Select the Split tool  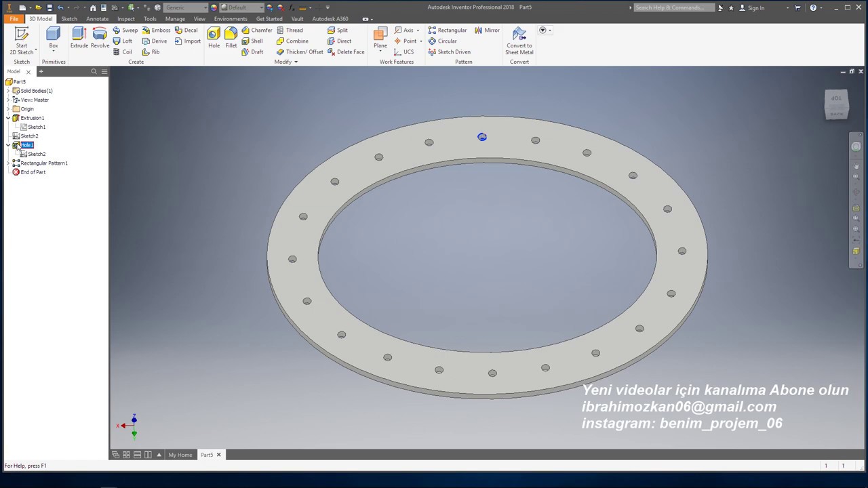(338, 30)
